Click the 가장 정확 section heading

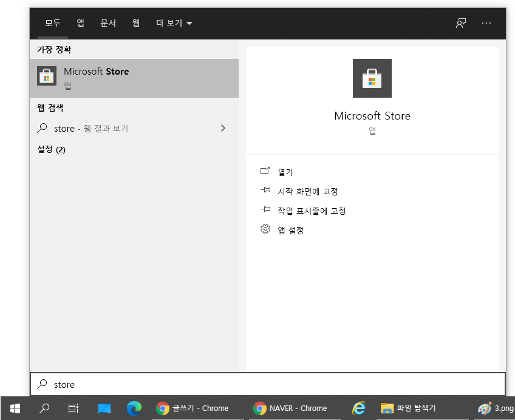coord(54,50)
